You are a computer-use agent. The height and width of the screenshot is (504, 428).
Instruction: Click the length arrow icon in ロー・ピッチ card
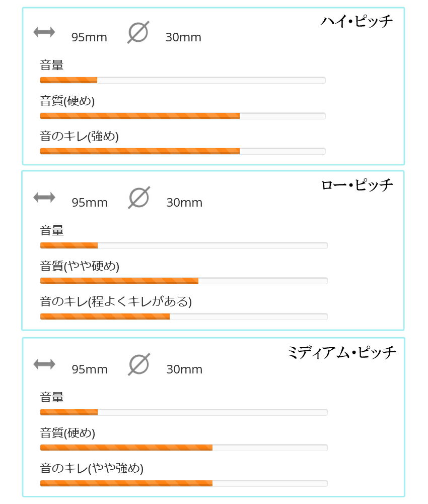click(x=44, y=197)
